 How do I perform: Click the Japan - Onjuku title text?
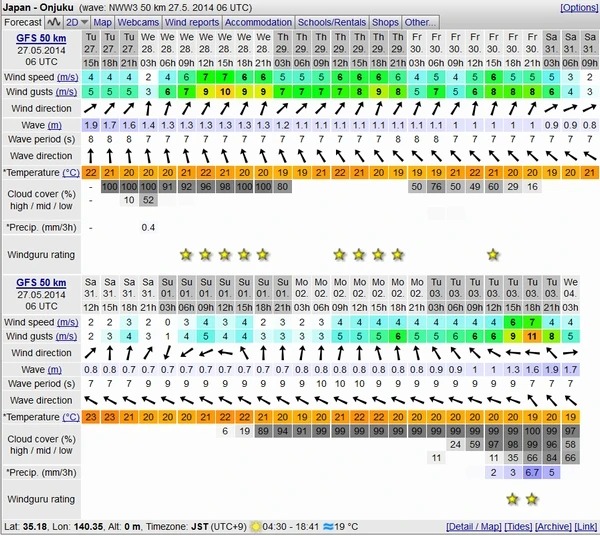tap(38, 8)
